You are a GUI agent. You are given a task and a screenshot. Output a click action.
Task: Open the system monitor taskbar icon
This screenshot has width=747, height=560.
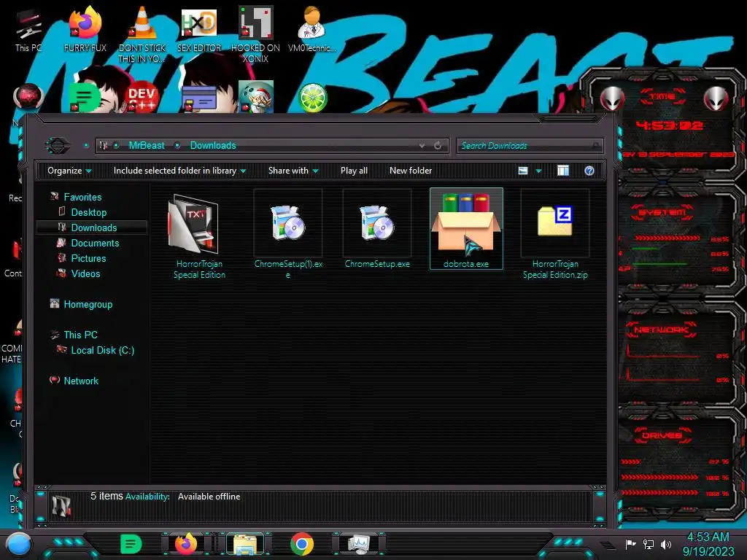pos(359,544)
